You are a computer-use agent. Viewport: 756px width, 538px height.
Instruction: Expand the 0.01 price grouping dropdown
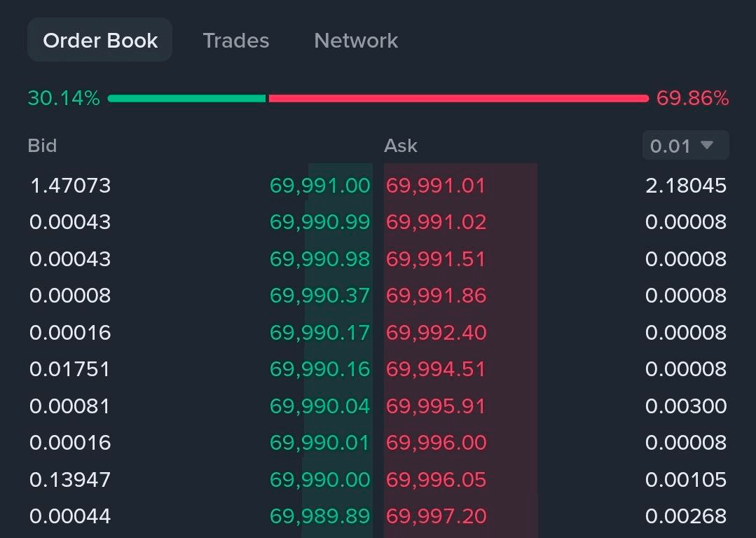(x=685, y=146)
